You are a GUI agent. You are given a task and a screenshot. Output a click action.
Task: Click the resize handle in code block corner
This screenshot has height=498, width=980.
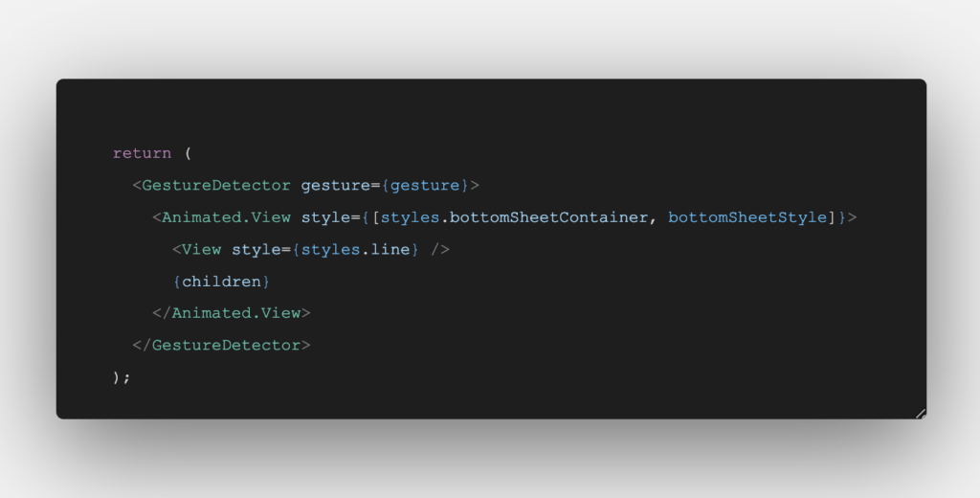(x=920, y=413)
